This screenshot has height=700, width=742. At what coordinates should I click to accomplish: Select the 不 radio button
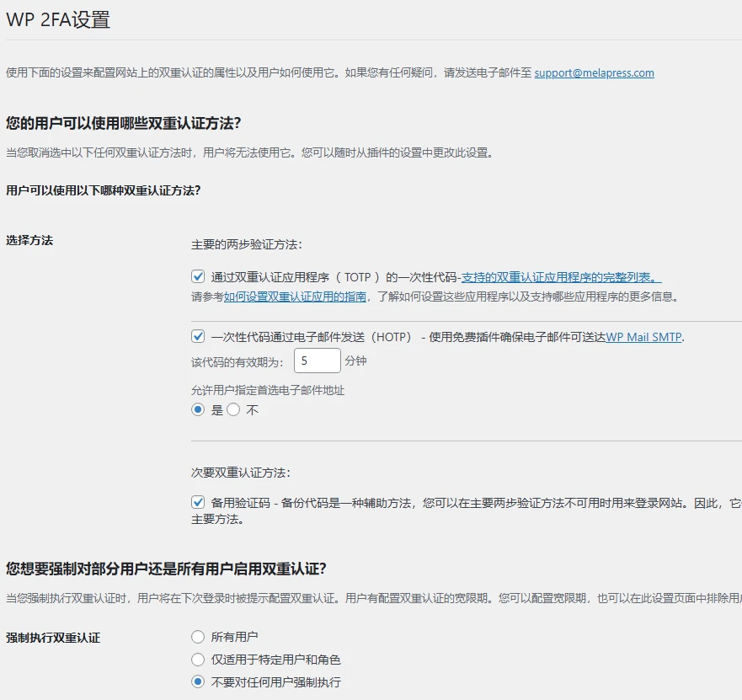(x=235, y=410)
